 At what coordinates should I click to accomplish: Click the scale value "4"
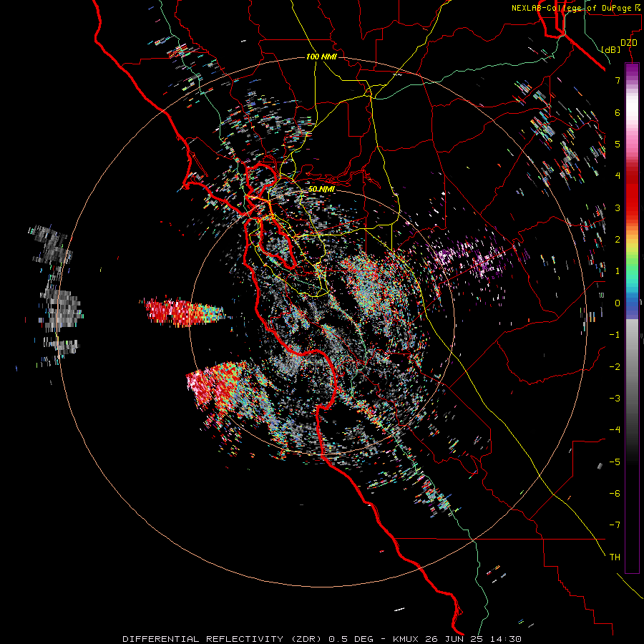[x=618, y=176]
